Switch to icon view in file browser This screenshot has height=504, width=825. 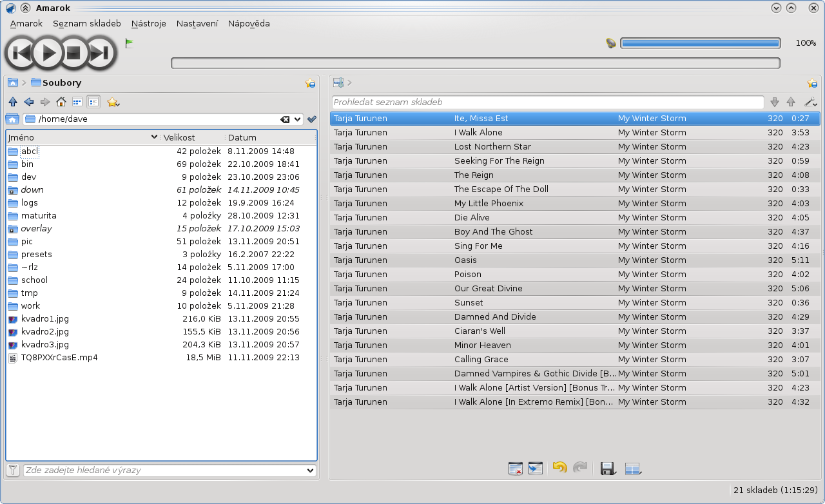[x=77, y=102]
